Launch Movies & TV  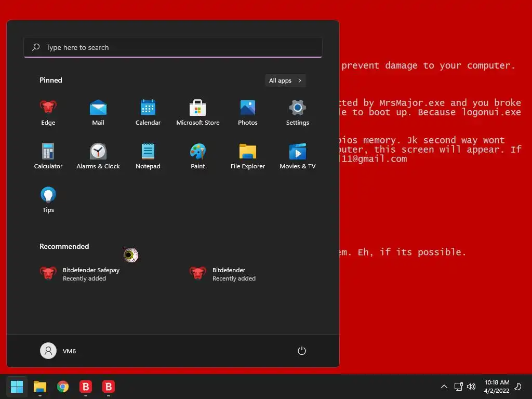tap(298, 156)
